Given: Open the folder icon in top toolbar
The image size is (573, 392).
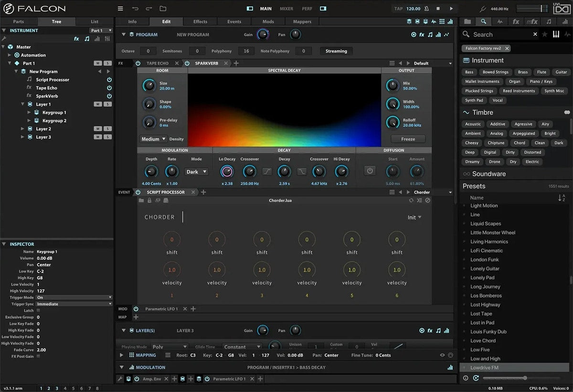Looking at the screenshot, I should pos(163,9).
